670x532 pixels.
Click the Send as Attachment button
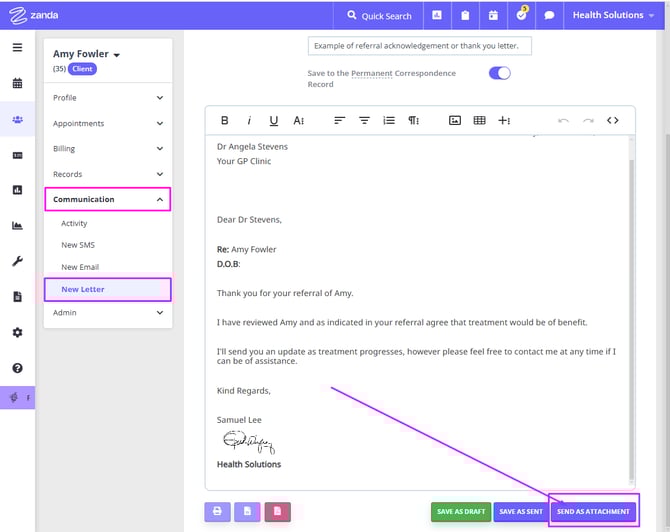[593, 511]
